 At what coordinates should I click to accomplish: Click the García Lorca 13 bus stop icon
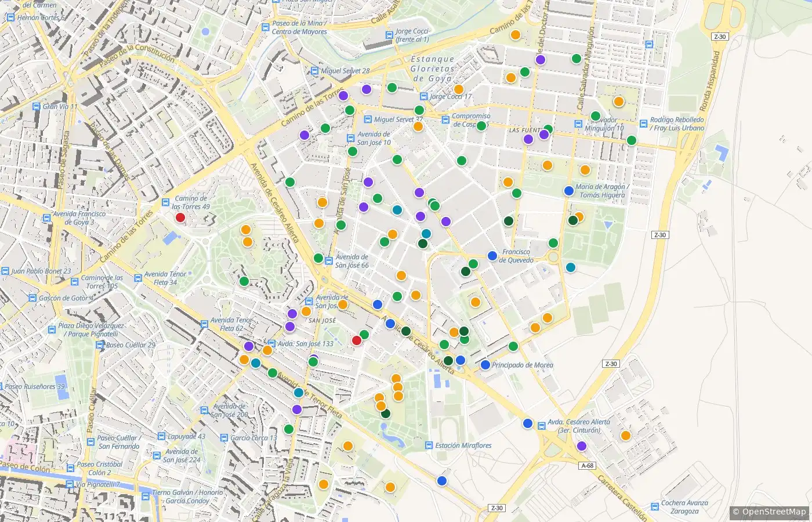224,438
